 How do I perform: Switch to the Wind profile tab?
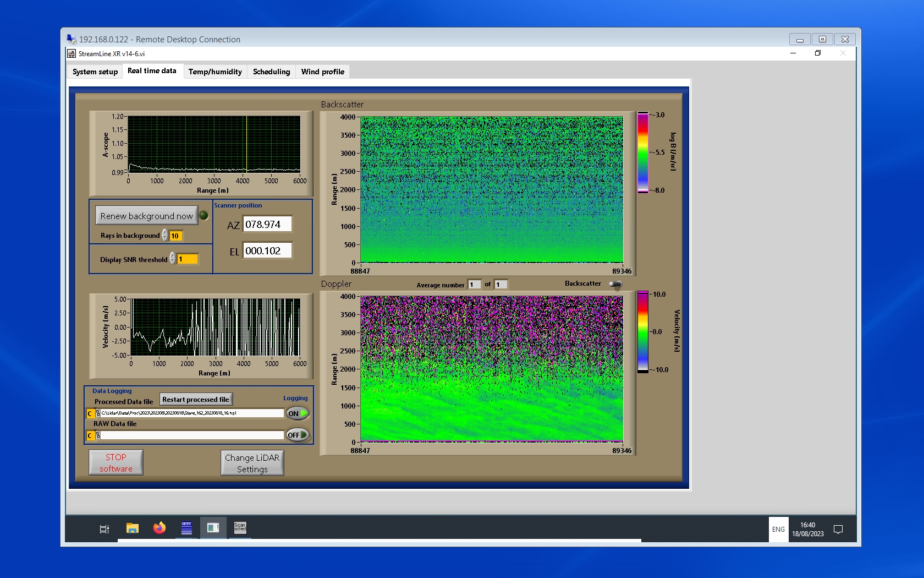pos(322,72)
